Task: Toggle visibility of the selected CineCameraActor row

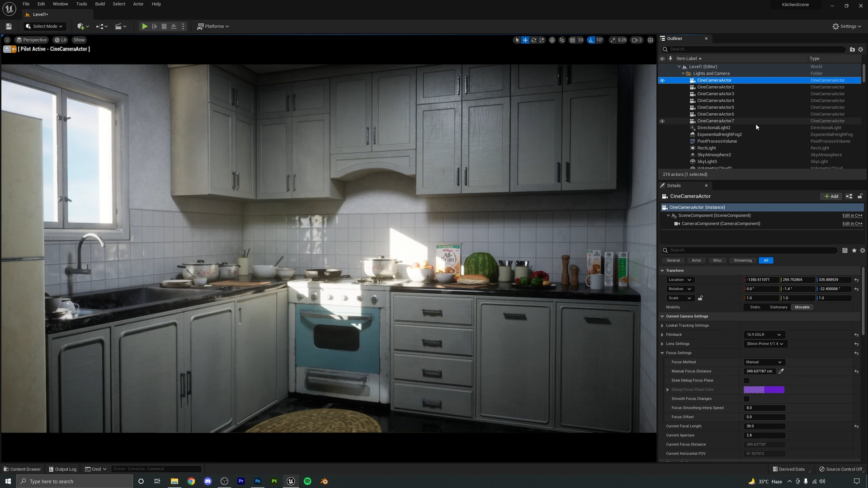Action: pyautogui.click(x=662, y=80)
